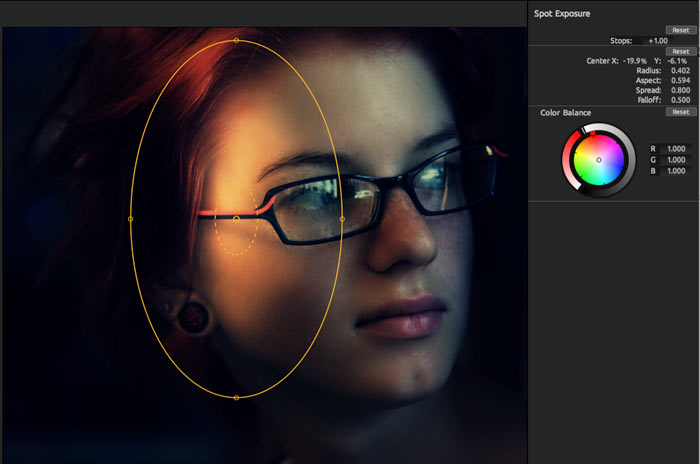Click the Spot Exposure panel title
The image size is (700, 464).
pyautogui.click(x=562, y=14)
